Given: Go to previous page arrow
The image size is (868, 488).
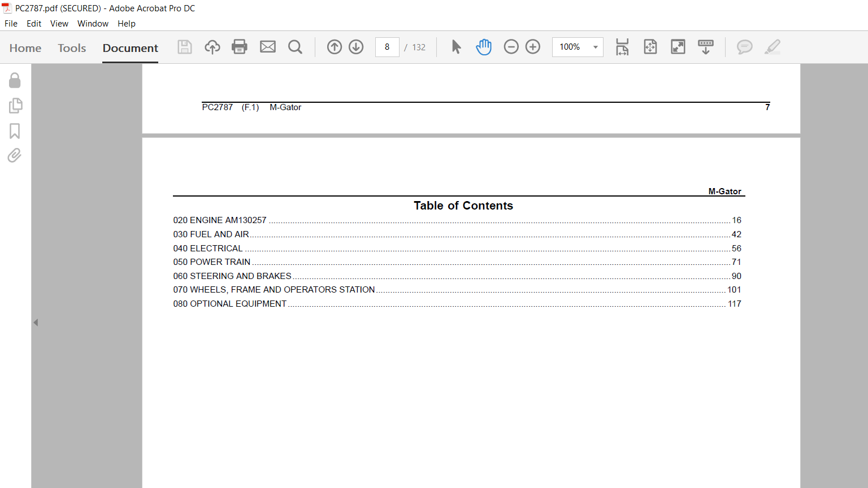Looking at the screenshot, I should (335, 47).
